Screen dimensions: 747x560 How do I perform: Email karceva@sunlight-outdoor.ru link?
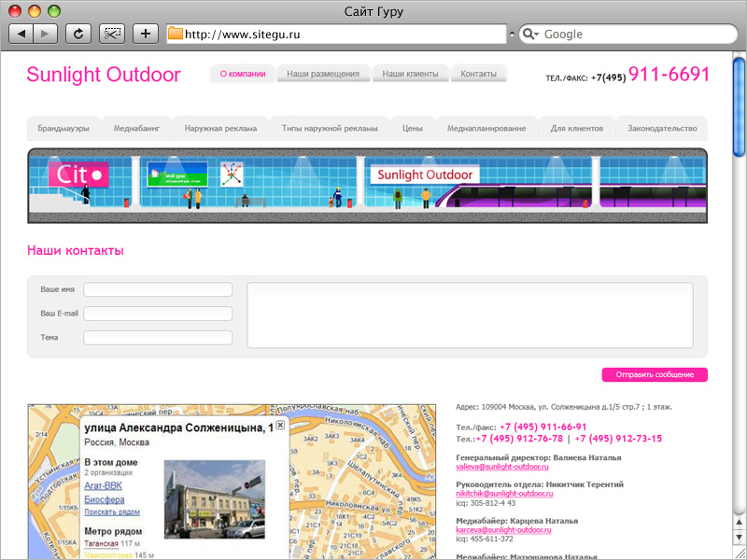[x=503, y=529]
